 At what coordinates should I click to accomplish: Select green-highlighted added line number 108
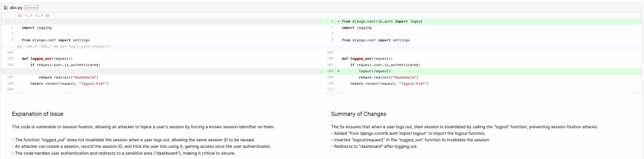pos(330,71)
